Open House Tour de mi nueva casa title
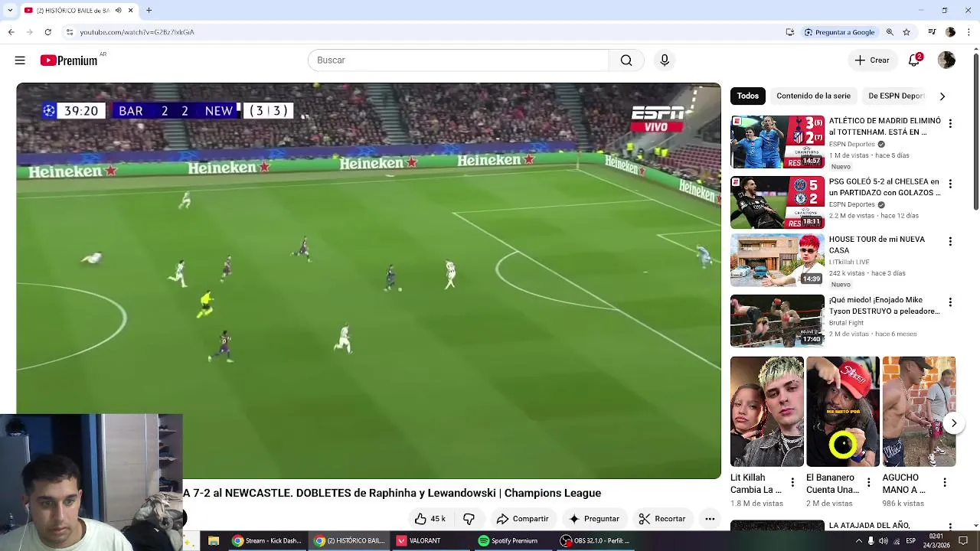This screenshot has width=980, height=551. (877, 245)
